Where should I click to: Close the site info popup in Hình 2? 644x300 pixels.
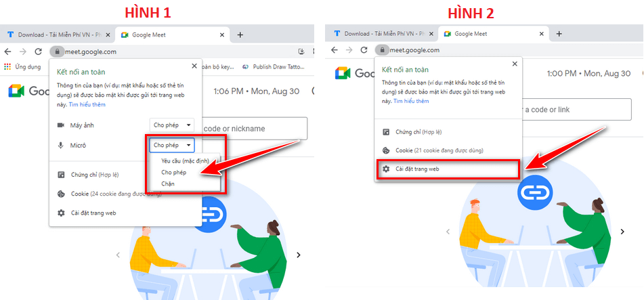point(514,64)
